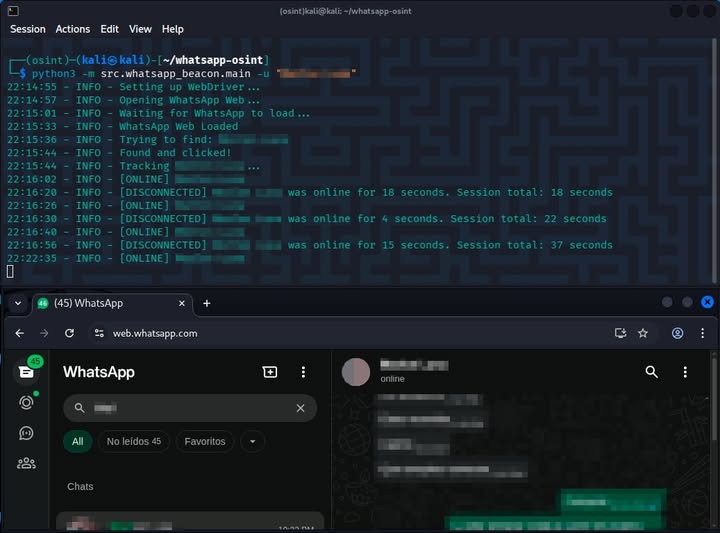The width and height of the screenshot is (720, 533).
Task: Search within the open conversation
Action: coord(651,372)
